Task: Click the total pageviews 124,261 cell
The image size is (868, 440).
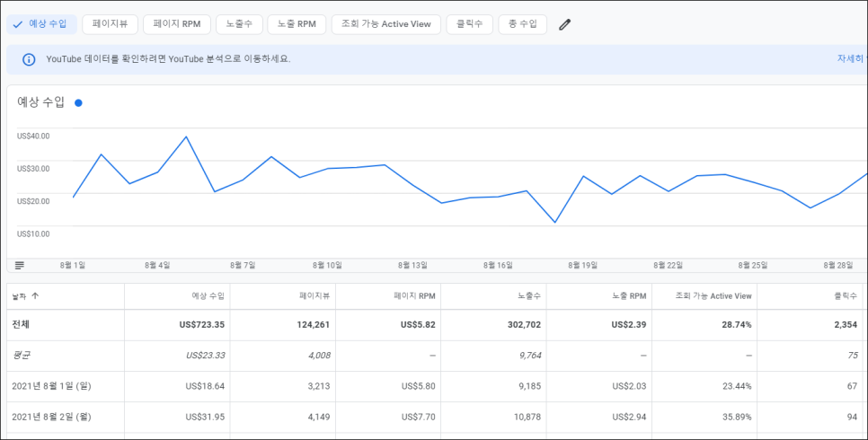Action: point(314,325)
